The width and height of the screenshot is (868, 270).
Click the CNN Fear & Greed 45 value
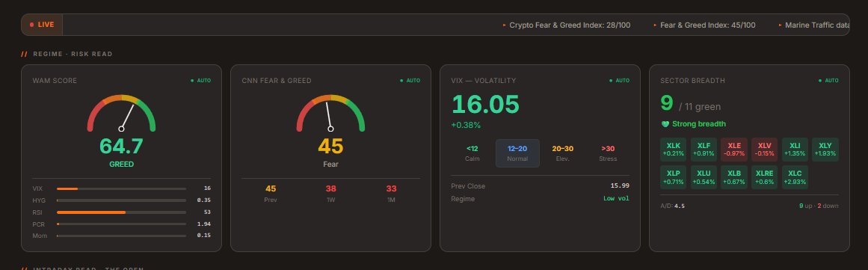click(330, 146)
